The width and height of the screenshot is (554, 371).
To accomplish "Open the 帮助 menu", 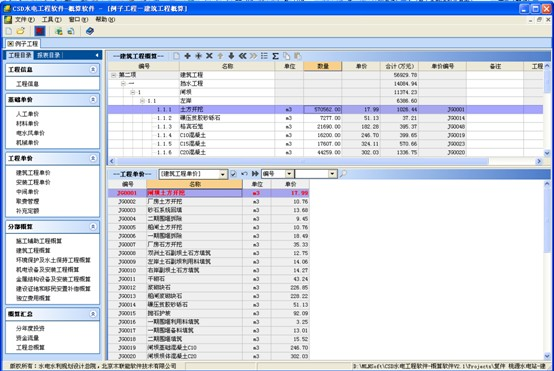I will (105, 19).
